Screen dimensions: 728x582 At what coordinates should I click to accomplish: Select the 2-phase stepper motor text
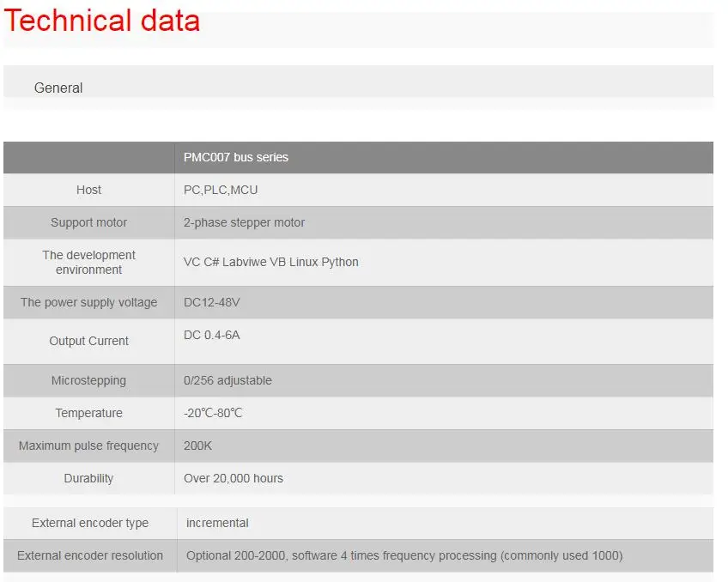244,222
